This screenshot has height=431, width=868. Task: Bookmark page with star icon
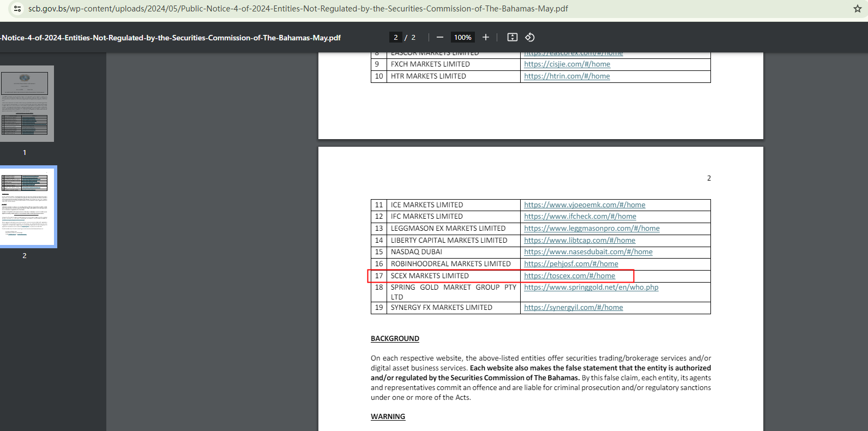(x=857, y=9)
